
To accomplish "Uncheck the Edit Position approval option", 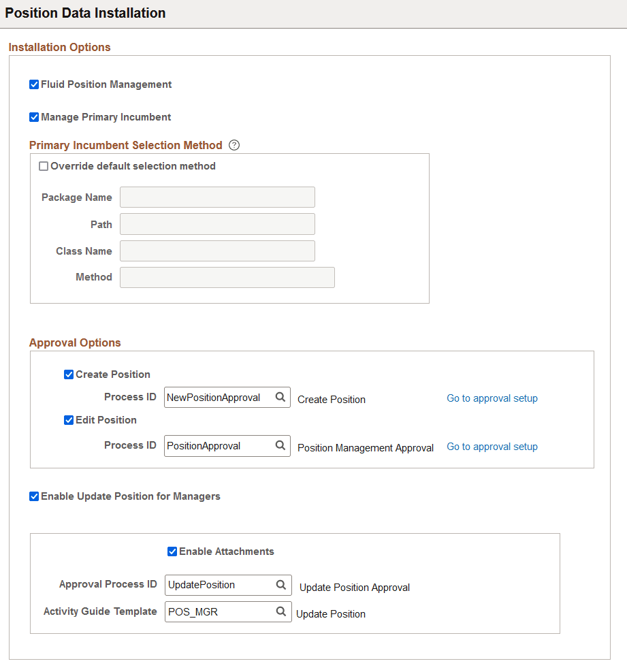I will (x=69, y=419).
